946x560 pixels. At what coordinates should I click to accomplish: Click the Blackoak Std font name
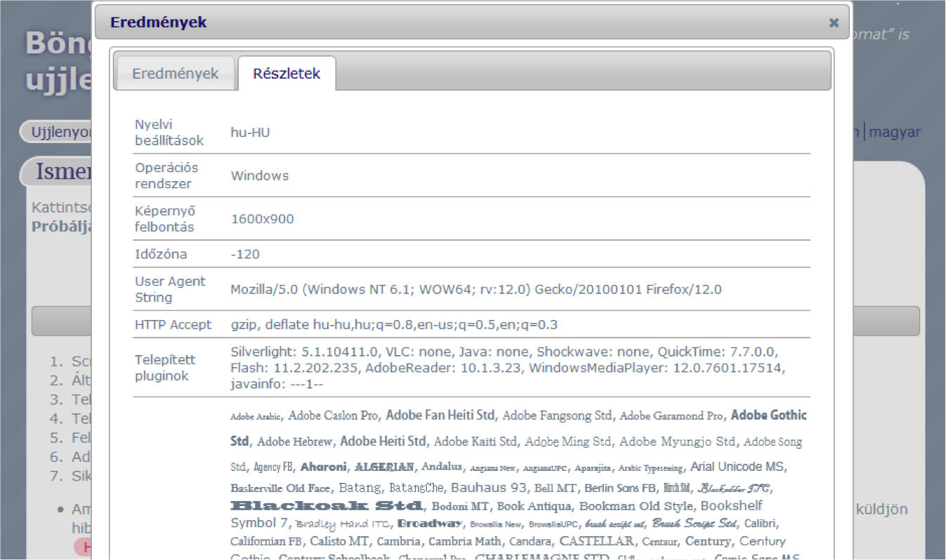(327, 506)
